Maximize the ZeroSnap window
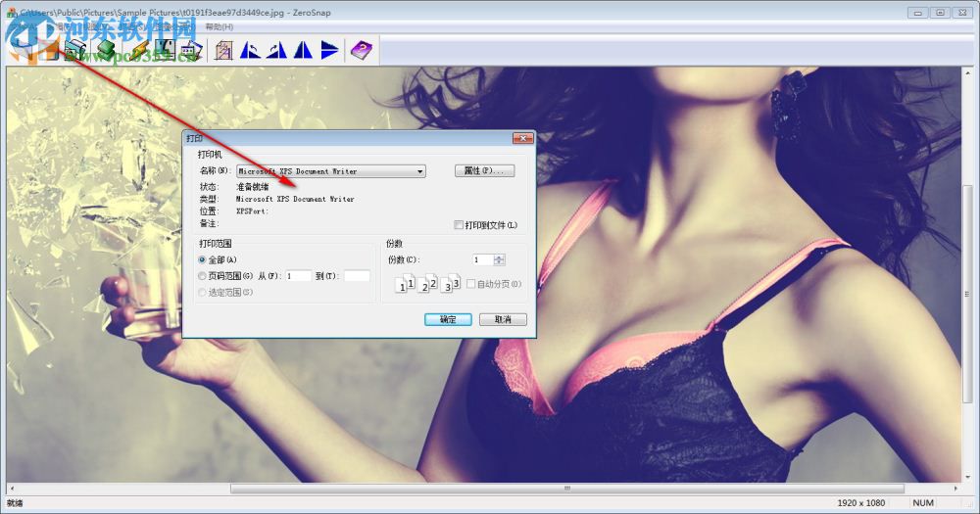Viewport: 980px width, 514px height. click(x=940, y=12)
